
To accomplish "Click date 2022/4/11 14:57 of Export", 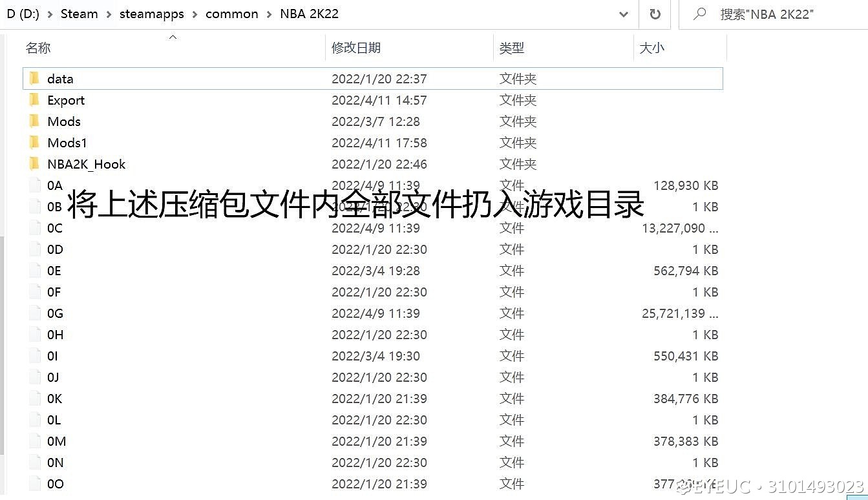I will click(379, 100).
